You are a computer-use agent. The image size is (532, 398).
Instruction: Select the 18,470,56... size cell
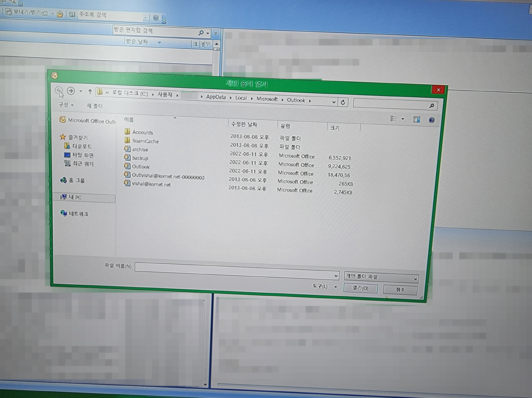[341, 175]
